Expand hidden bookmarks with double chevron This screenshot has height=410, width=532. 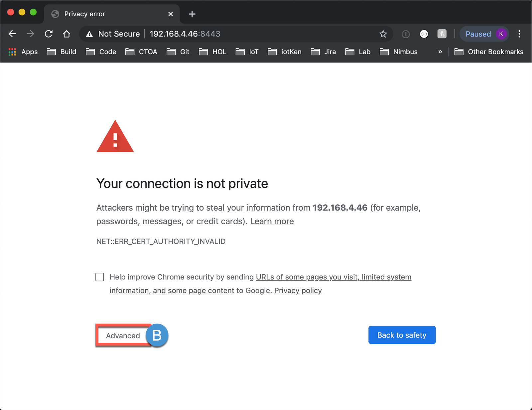[440, 52]
